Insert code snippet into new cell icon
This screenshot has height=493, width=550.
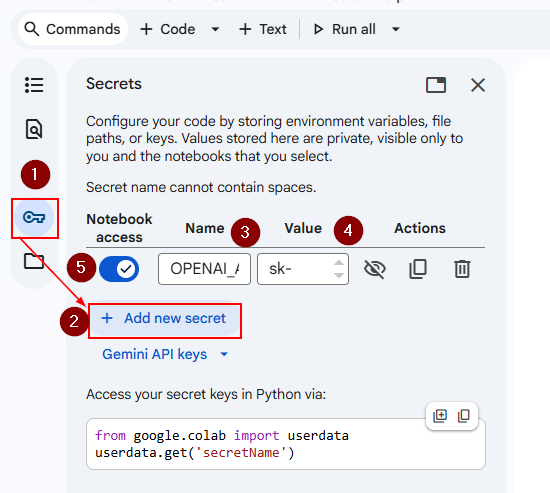click(x=440, y=416)
